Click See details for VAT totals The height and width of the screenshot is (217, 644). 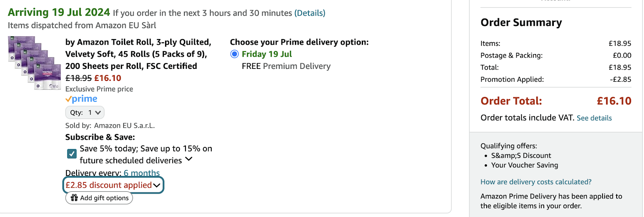(594, 118)
